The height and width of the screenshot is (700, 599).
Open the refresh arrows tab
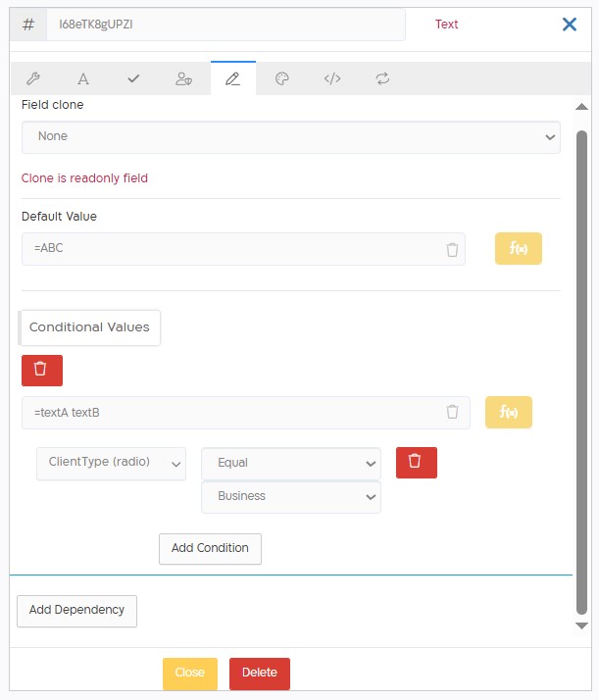382,79
